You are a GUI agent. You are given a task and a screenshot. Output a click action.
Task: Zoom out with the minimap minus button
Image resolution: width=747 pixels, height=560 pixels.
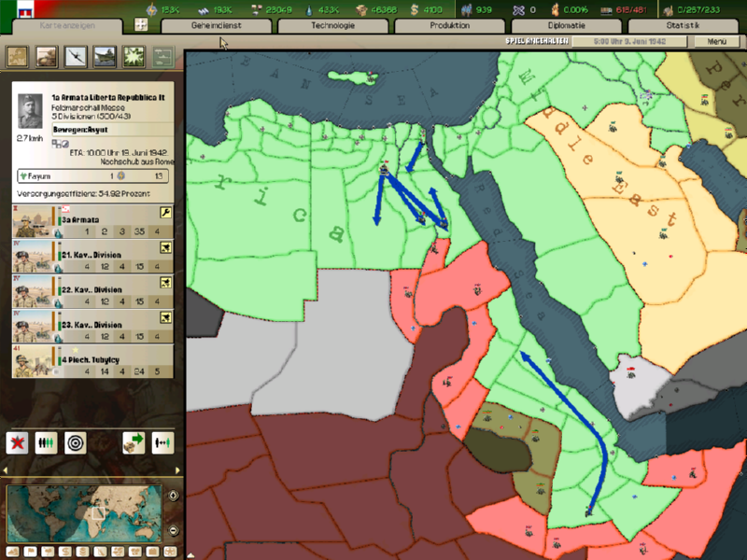tap(174, 530)
